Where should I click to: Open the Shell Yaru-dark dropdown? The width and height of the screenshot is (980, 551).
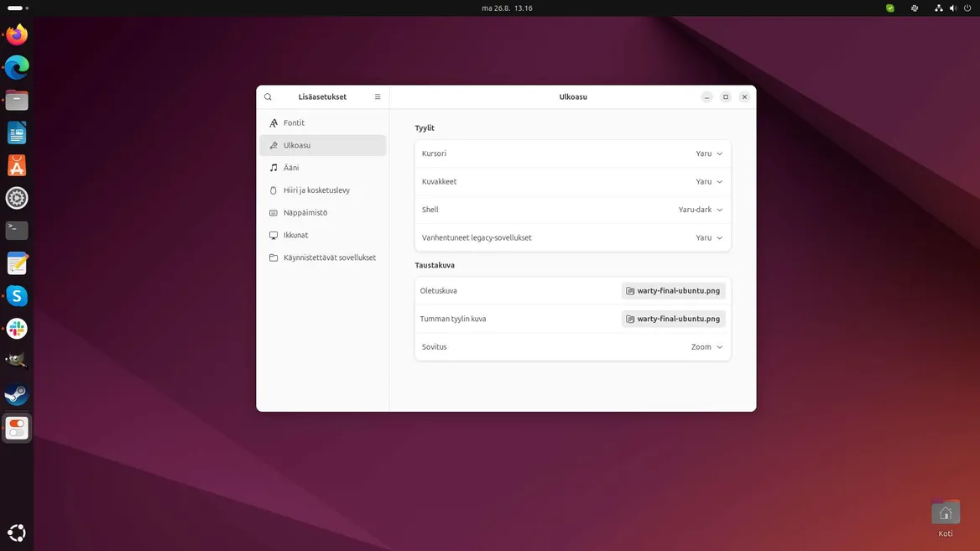click(701, 210)
